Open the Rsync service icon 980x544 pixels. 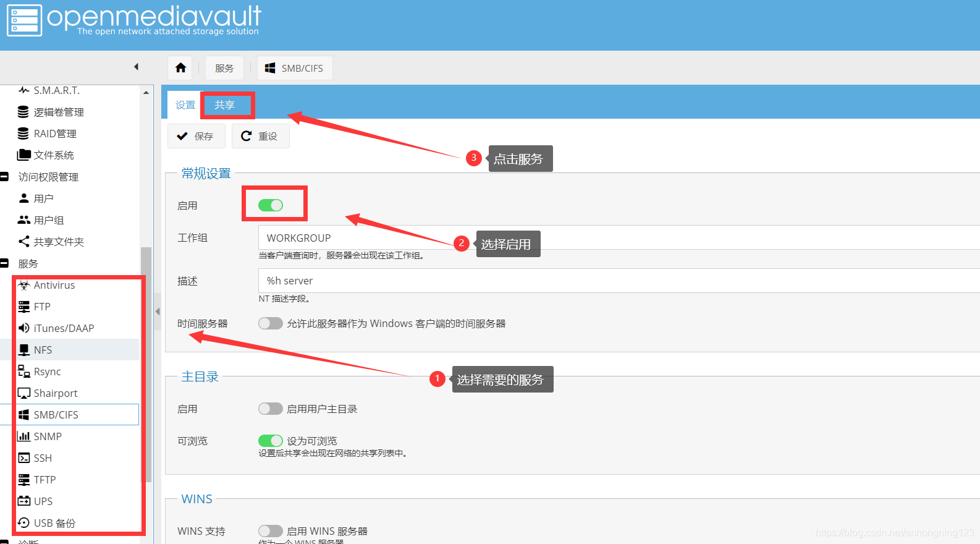[24, 371]
